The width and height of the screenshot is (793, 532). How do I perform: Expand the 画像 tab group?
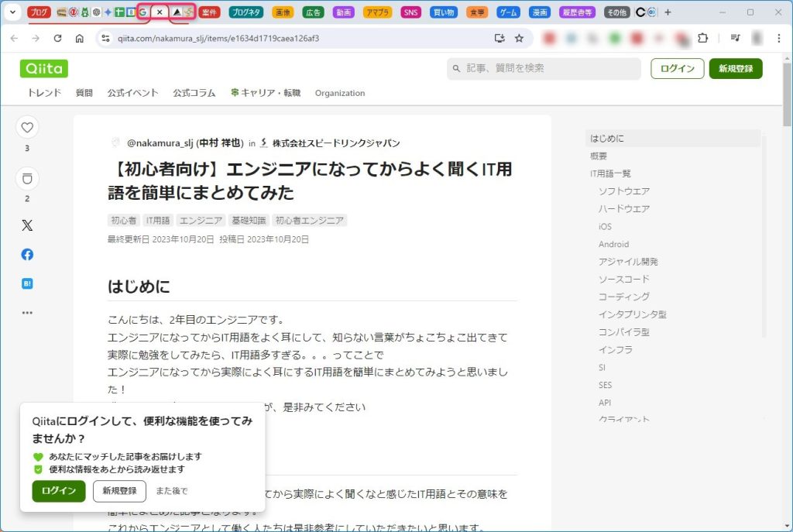[283, 12]
